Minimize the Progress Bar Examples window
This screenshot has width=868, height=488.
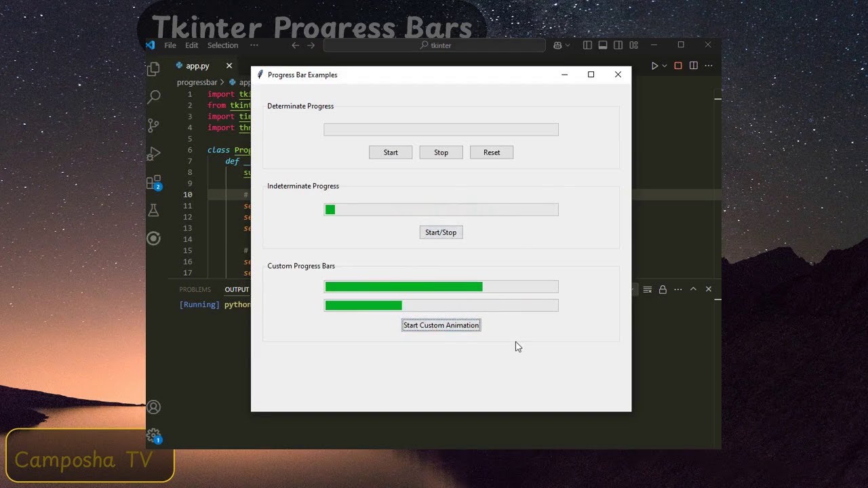[x=564, y=75]
